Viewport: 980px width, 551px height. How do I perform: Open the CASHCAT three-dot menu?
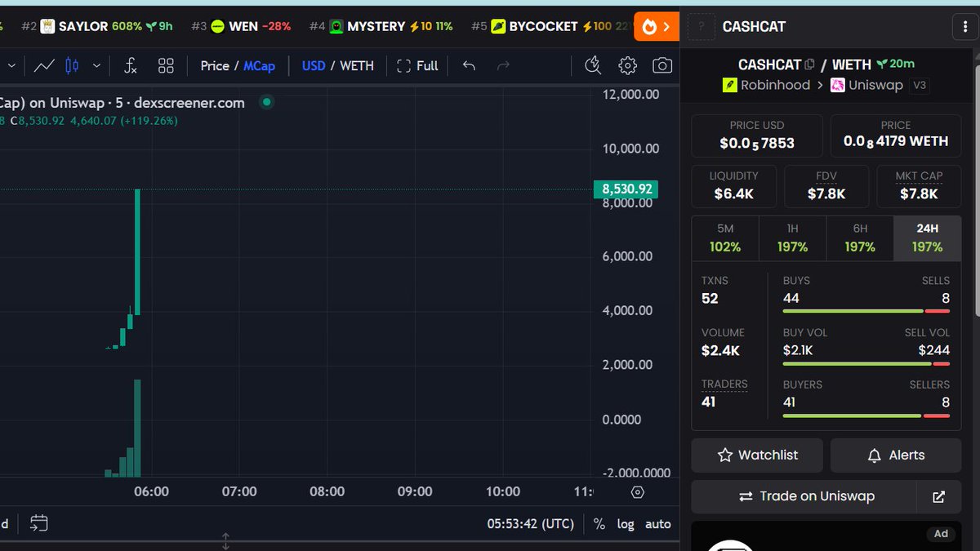(x=964, y=26)
